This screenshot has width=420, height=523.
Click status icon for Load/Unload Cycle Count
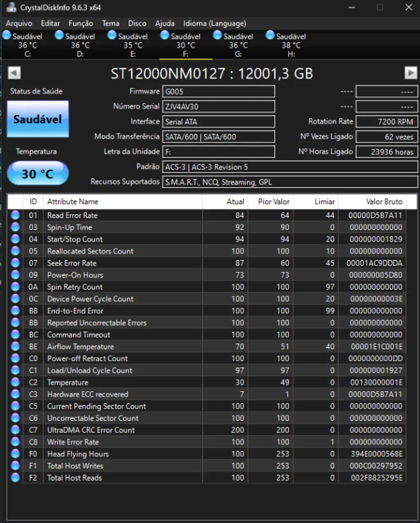tap(15, 370)
